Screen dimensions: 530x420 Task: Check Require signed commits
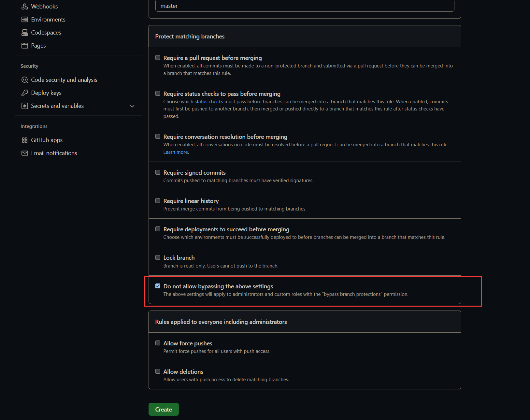pos(158,172)
